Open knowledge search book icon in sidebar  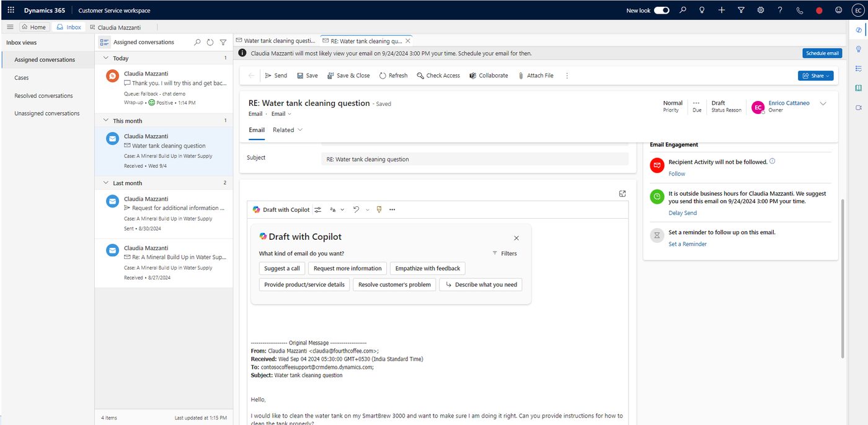(x=859, y=88)
